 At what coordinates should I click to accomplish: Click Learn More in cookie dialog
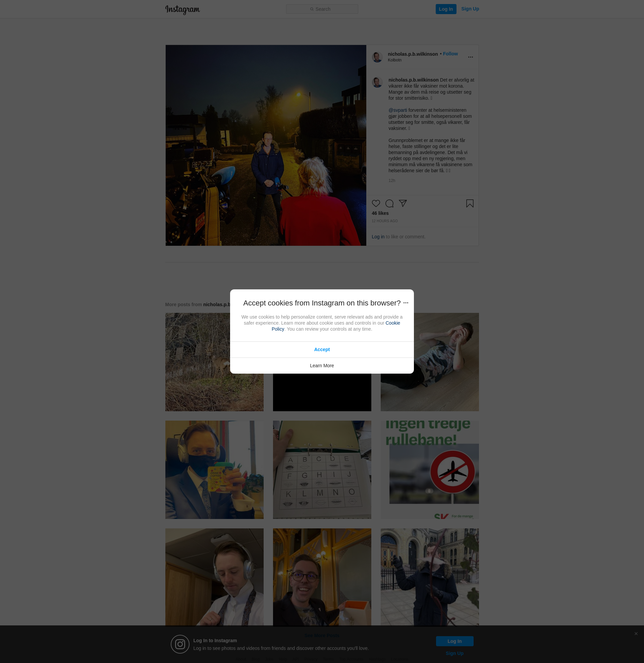(x=322, y=366)
